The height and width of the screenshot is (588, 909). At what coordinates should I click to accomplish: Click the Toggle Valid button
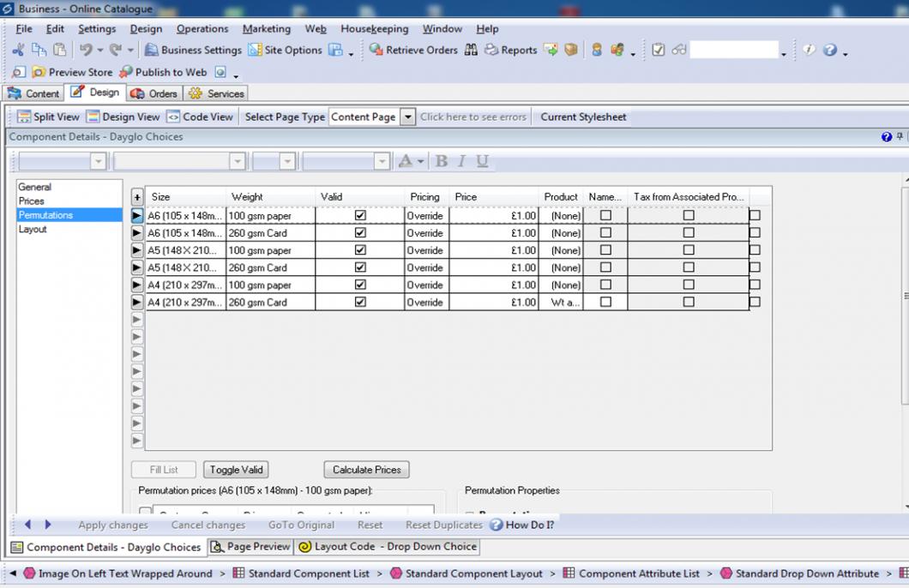point(236,470)
